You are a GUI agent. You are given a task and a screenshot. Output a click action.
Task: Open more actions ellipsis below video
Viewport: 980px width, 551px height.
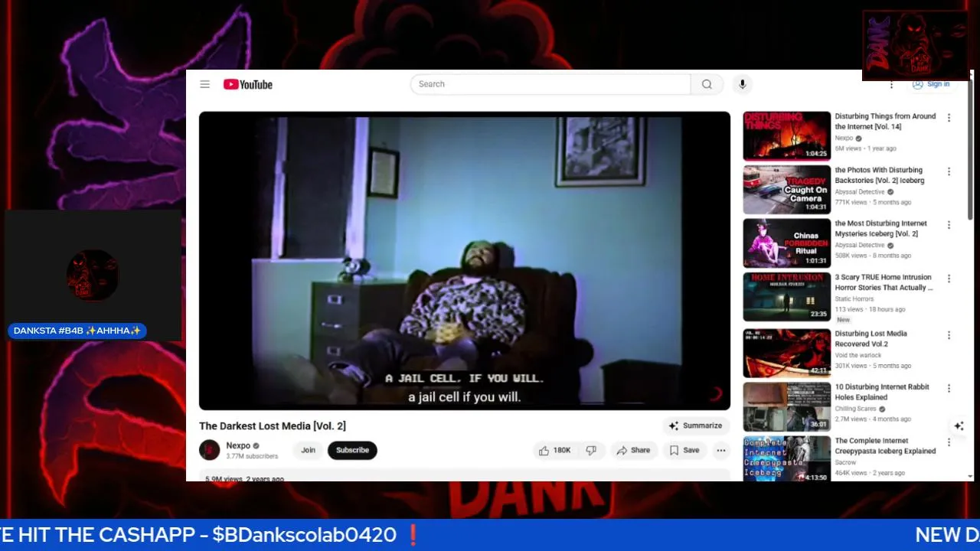[721, 450]
